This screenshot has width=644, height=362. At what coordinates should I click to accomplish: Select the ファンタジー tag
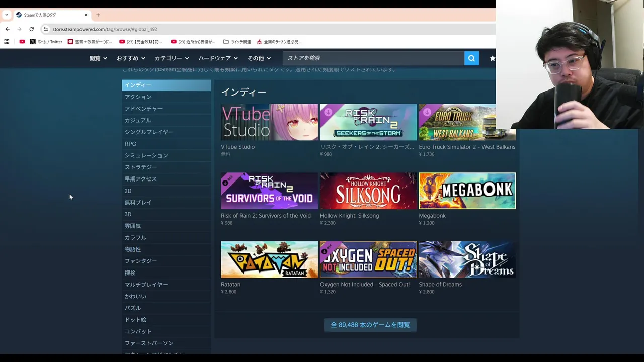(x=166, y=261)
